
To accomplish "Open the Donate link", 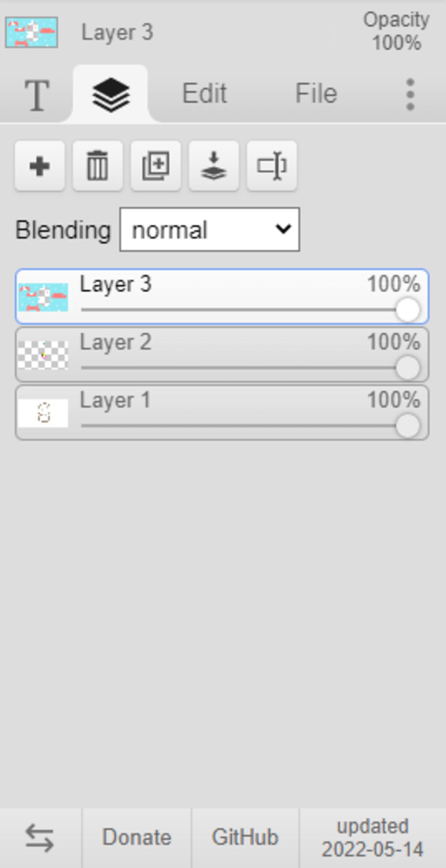I will pyautogui.click(x=136, y=838).
